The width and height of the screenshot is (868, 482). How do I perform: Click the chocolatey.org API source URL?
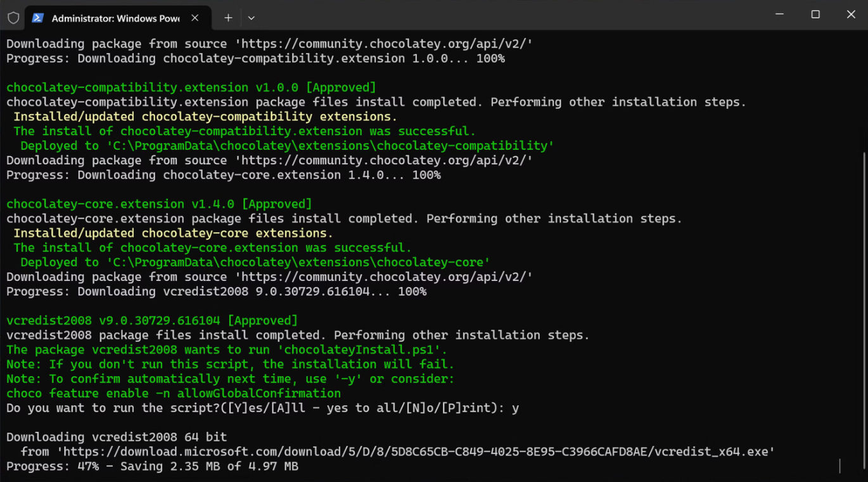coord(444,43)
